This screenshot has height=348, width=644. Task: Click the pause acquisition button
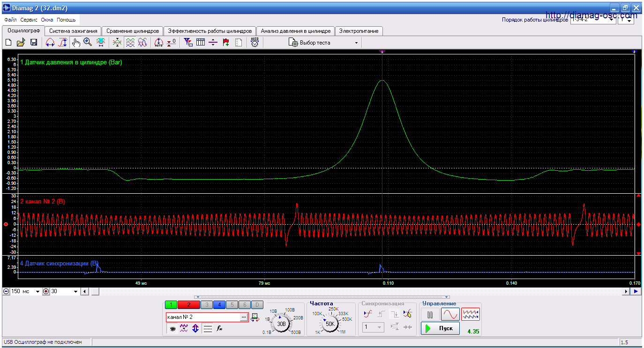(430, 314)
